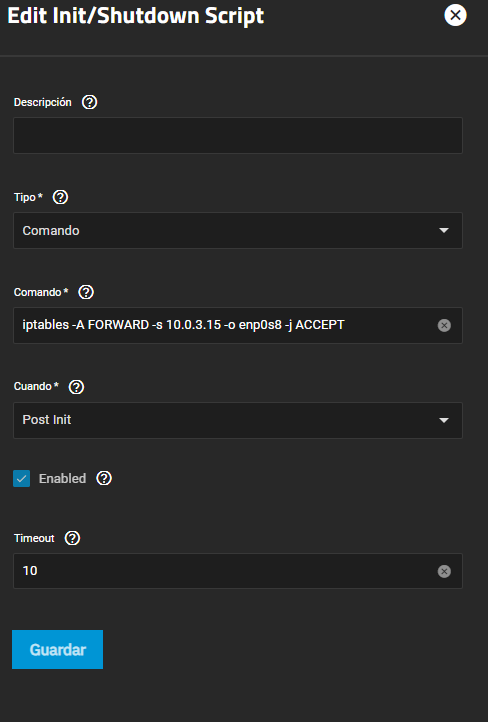Show help for the Tipo field
This screenshot has width=488, height=722.
(60, 197)
